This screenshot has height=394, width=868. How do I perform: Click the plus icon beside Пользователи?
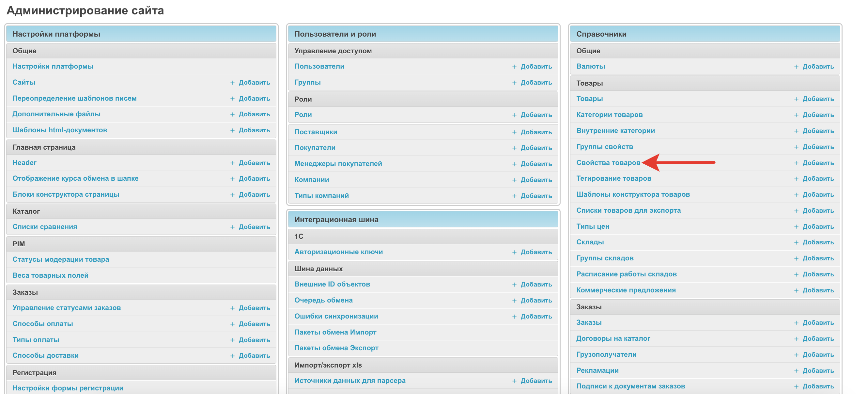[x=514, y=67]
